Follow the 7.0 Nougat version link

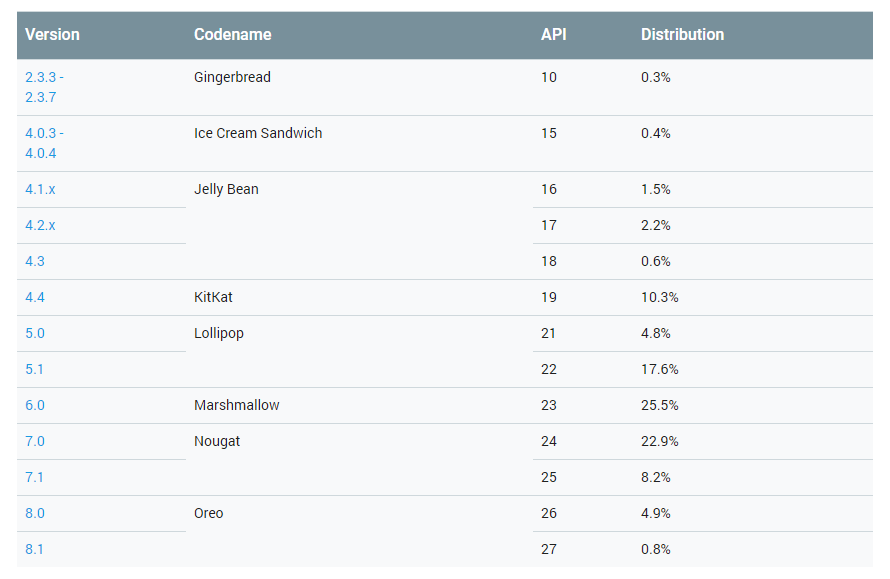(35, 441)
